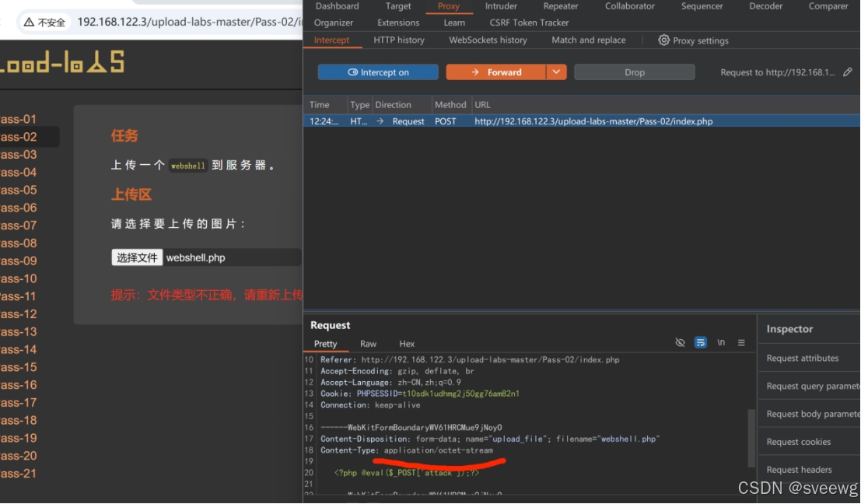Click the pencil edit icon beside request target

click(x=848, y=72)
